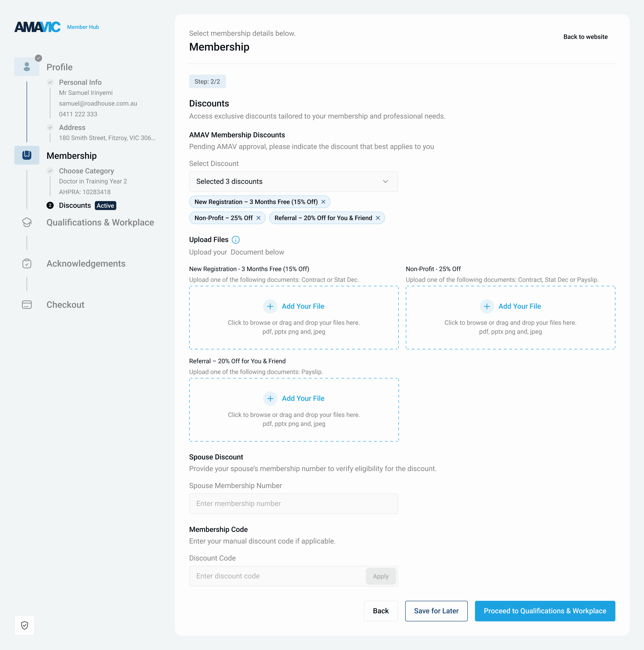Click the Upload Files info icon
Screen dimensions: 644x650
click(x=236, y=240)
